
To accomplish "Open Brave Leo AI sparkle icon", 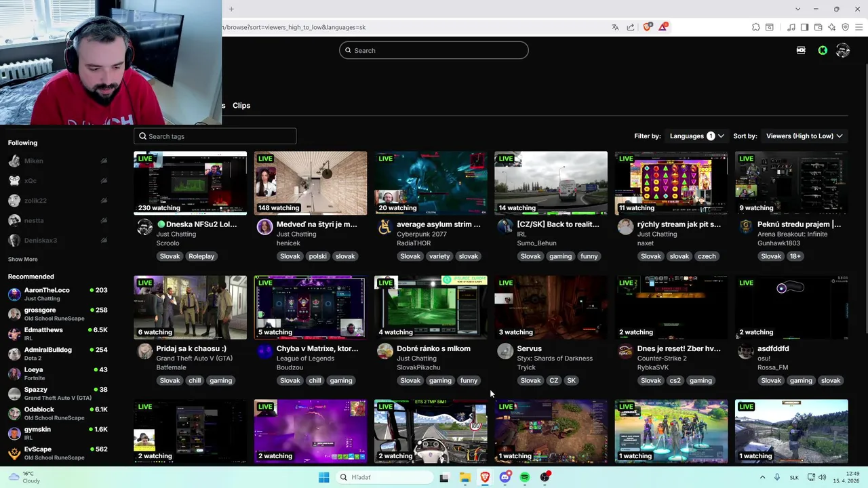I will pyautogui.click(x=832, y=27).
